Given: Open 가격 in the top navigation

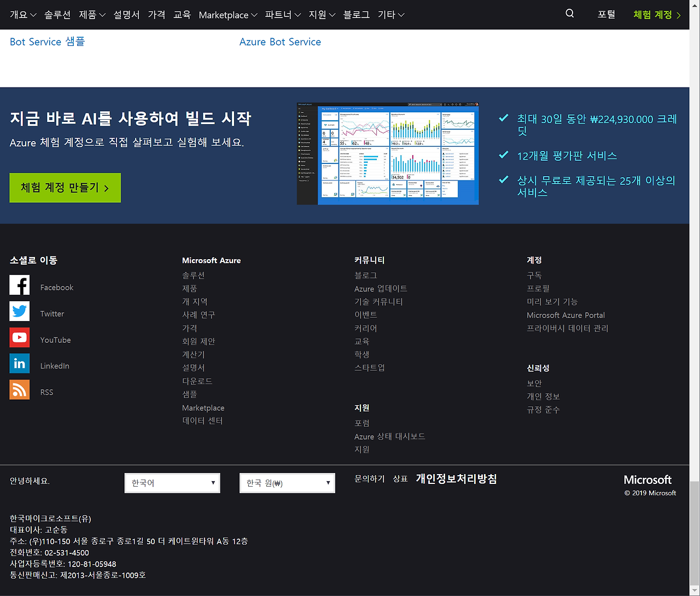Looking at the screenshot, I should click(156, 15).
